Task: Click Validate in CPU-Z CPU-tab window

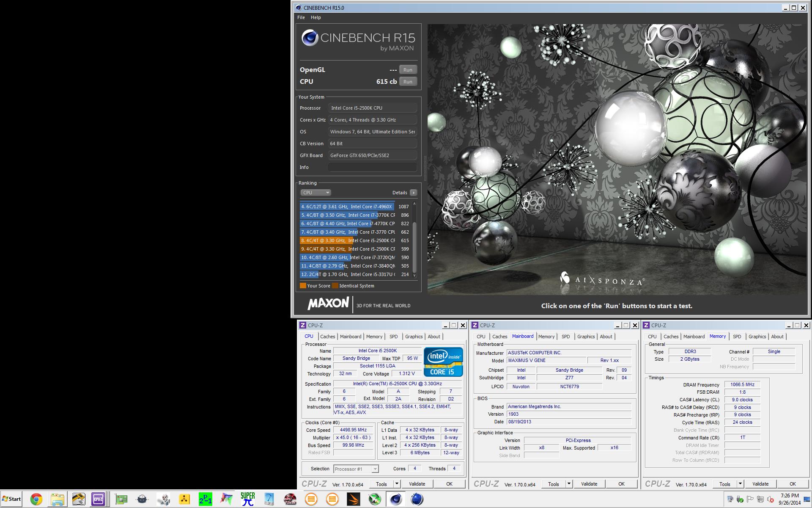Action: 417,484
